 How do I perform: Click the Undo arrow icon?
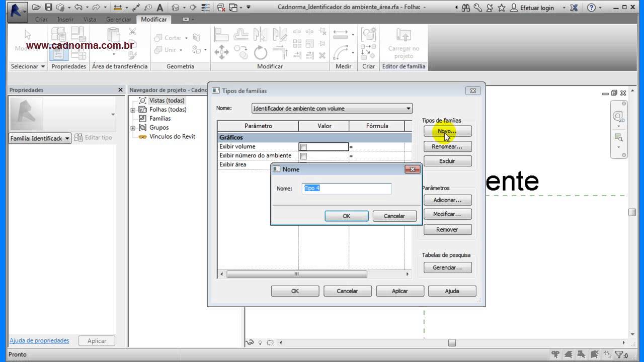(x=78, y=8)
